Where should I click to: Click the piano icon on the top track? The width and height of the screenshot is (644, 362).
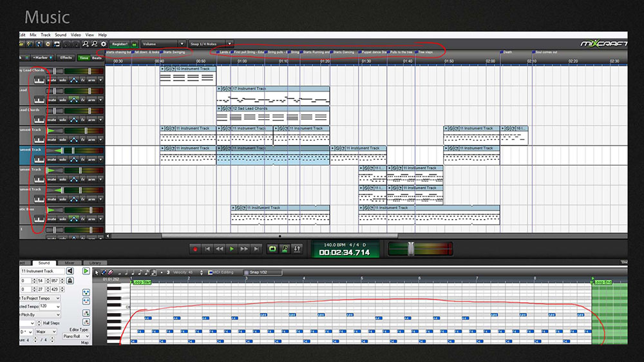click(x=39, y=80)
